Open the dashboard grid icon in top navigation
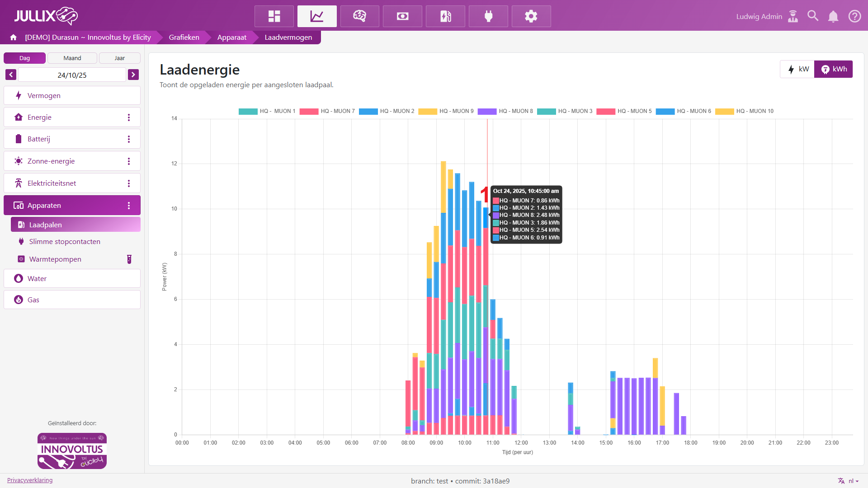868x488 pixels. pyautogui.click(x=274, y=16)
